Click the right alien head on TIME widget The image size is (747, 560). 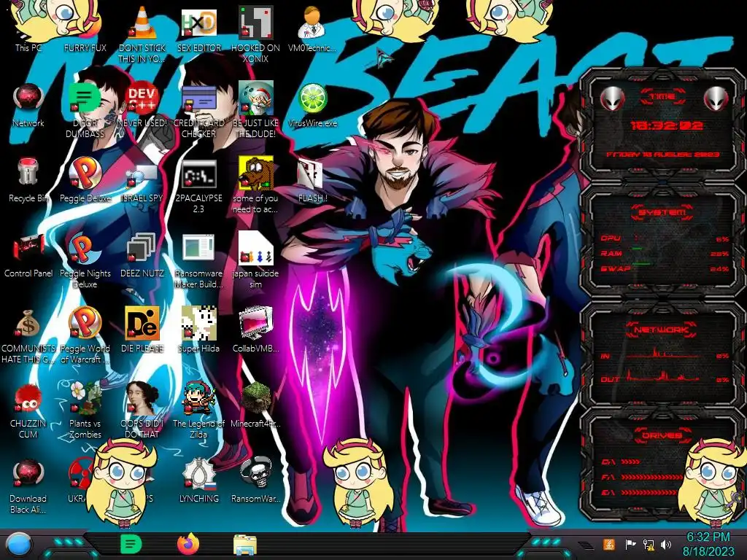[x=716, y=98]
